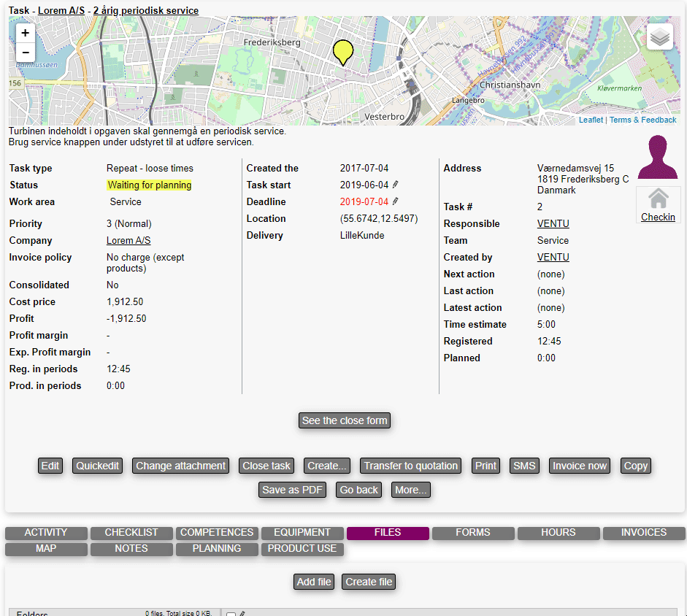Open the Lorem A/S company link

[x=128, y=241]
